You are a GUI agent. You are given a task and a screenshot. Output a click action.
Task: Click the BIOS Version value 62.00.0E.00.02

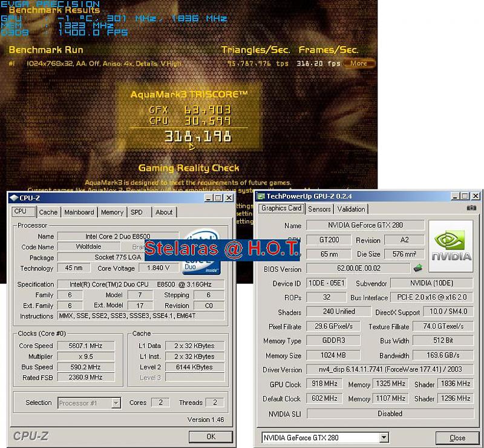358,268
